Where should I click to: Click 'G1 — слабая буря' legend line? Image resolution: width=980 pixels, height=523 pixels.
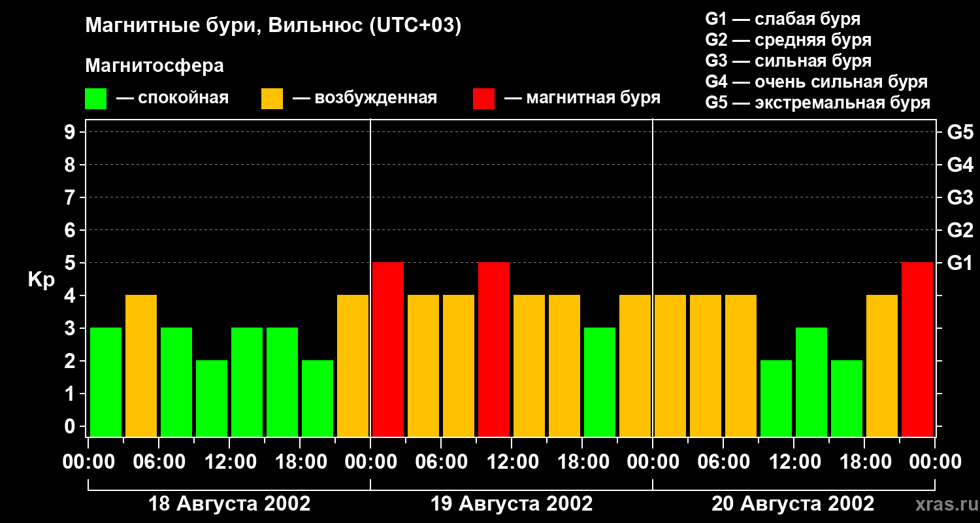point(783,19)
